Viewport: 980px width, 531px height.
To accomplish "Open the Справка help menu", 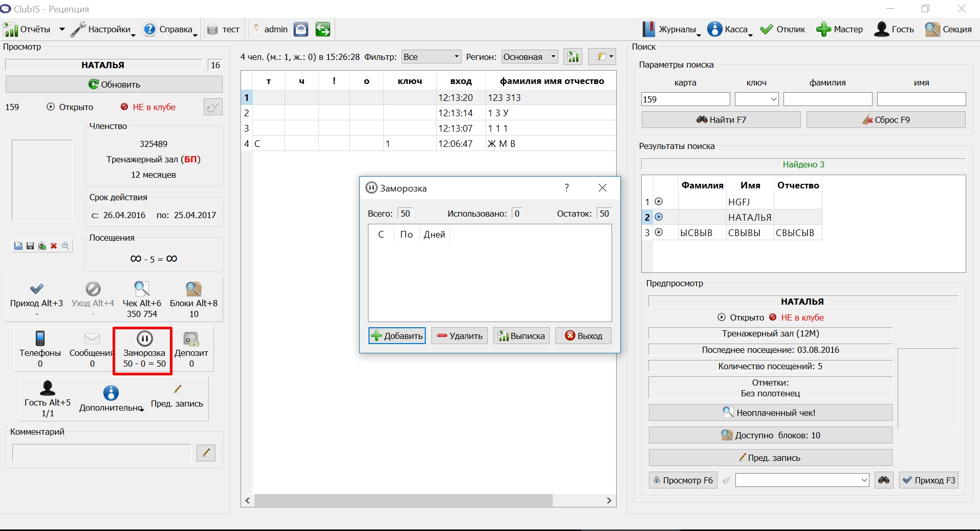I will click(x=170, y=30).
